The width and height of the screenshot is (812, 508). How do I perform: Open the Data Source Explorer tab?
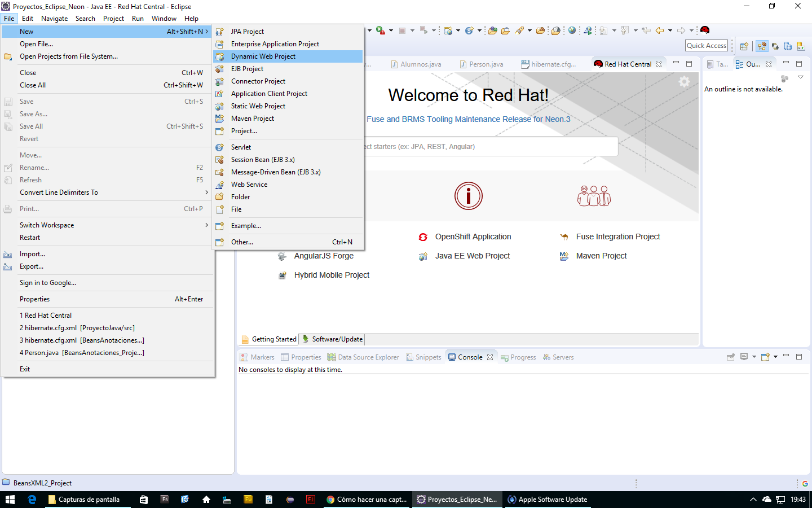coord(363,357)
